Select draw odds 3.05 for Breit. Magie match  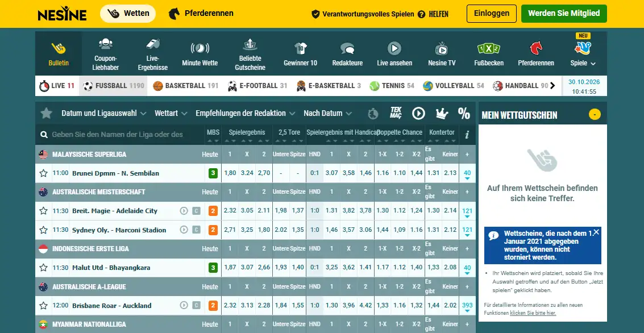point(247,211)
